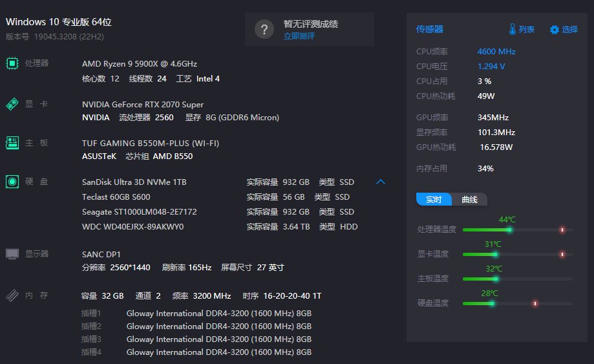Viewport: 594px width, 364px height.
Task: Click the hard disk temperature bar
Action: (517, 304)
